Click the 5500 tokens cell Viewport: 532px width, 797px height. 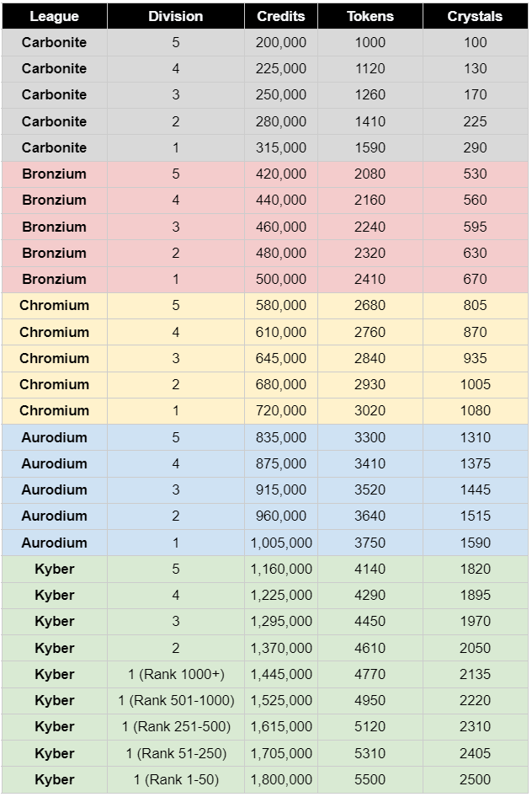pos(370,779)
